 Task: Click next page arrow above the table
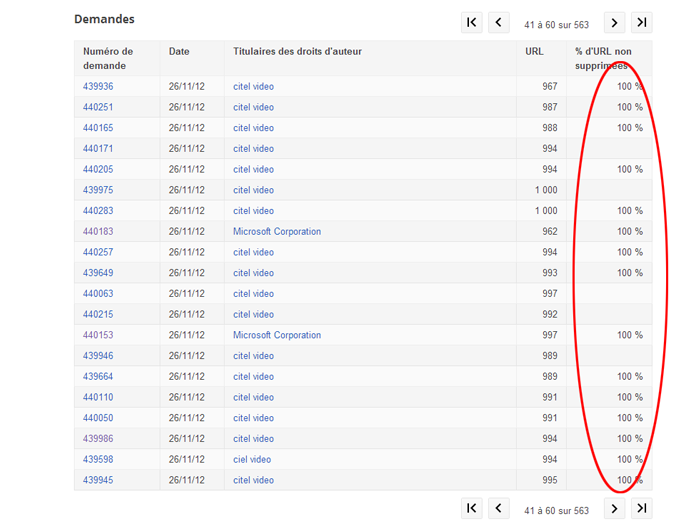tap(615, 23)
